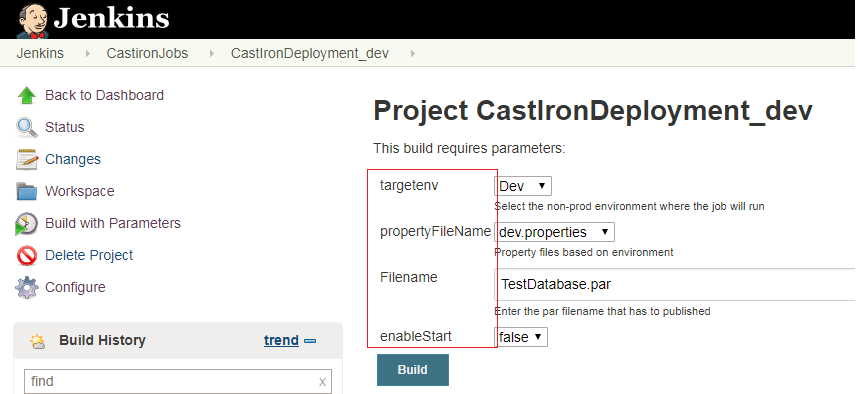Click the Configure gear icon
This screenshot has height=394, width=866.
(27, 288)
